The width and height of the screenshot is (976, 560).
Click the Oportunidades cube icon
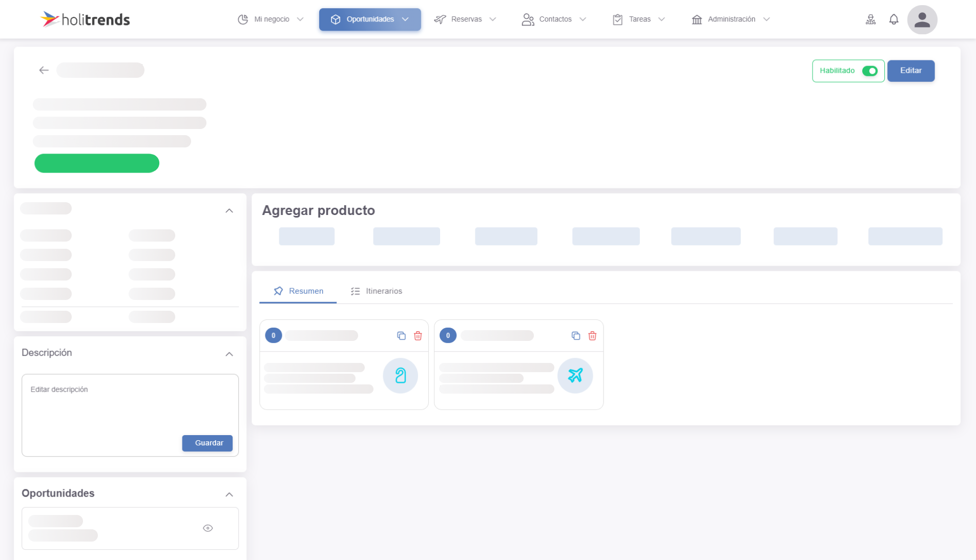click(336, 19)
